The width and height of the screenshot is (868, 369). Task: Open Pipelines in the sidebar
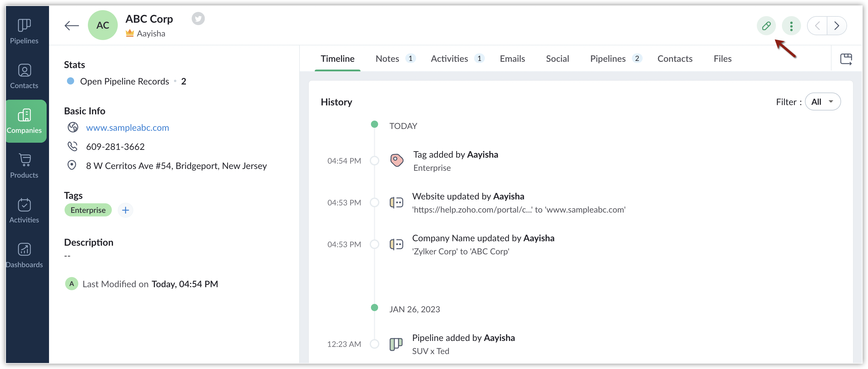pyautogui.click(x=24, y=31)
